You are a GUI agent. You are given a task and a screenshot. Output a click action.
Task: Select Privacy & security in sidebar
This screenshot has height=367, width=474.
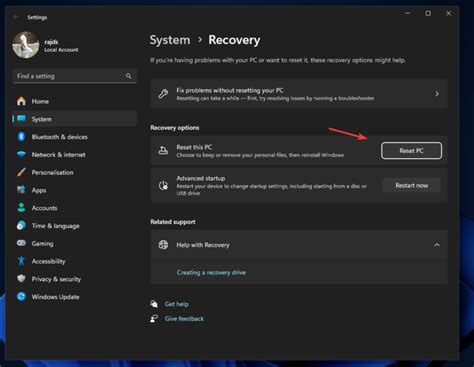coord(74,279)
